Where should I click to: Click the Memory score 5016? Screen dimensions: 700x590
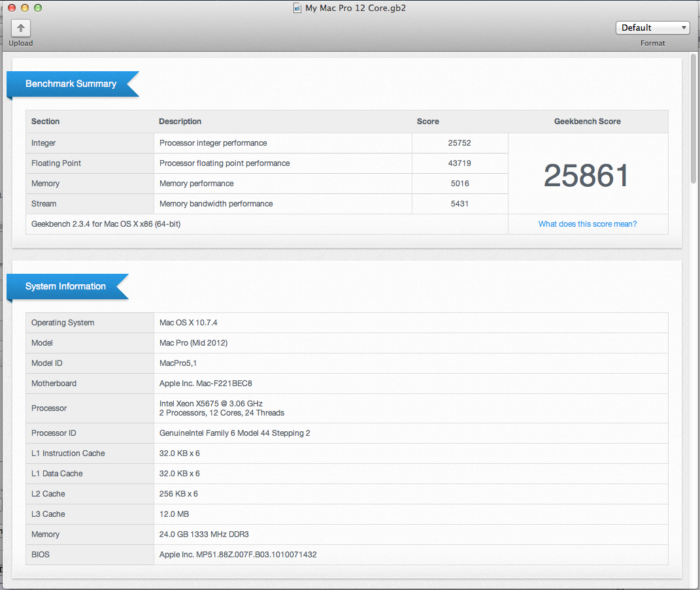tap(460, 184)
